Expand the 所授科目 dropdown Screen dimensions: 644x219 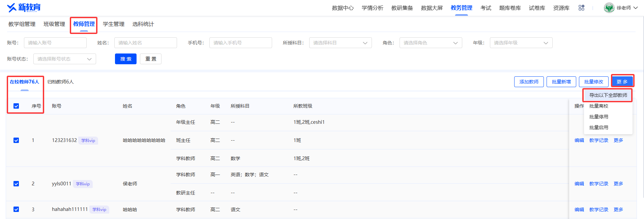340,43
